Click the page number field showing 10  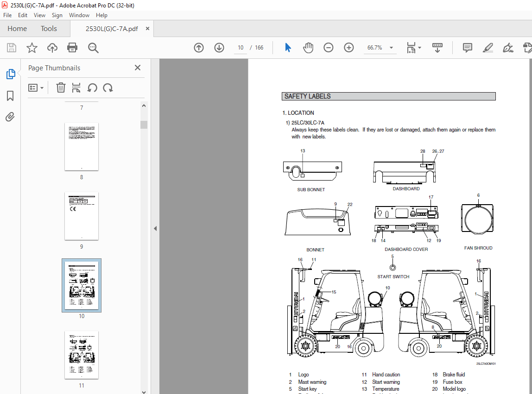(x=241, y=48)
